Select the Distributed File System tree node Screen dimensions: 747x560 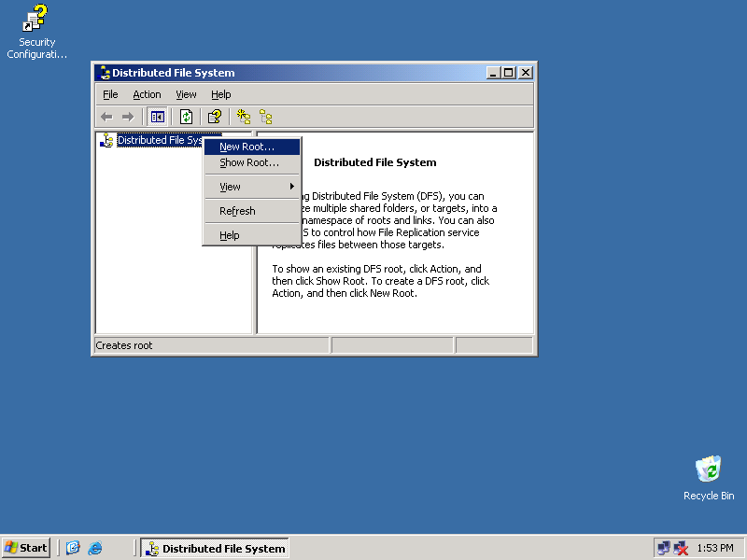coord(160,140)
